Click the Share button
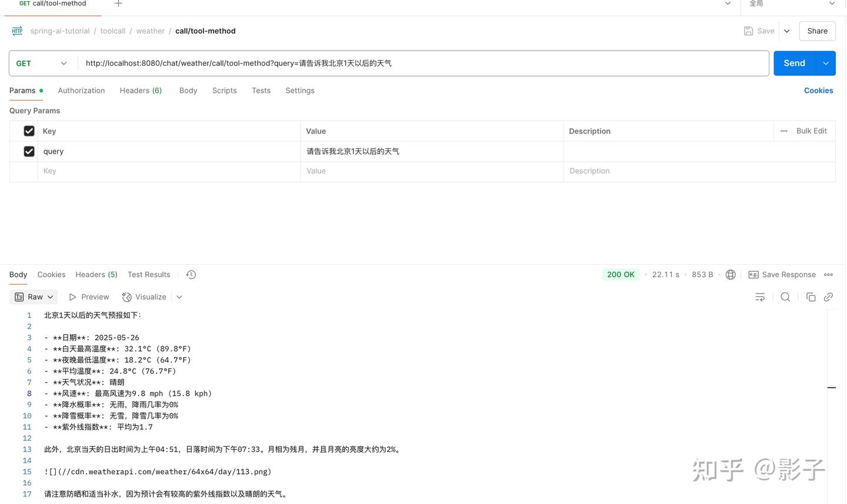The height and width of the screenshot is (504, 847). (817, 31)
